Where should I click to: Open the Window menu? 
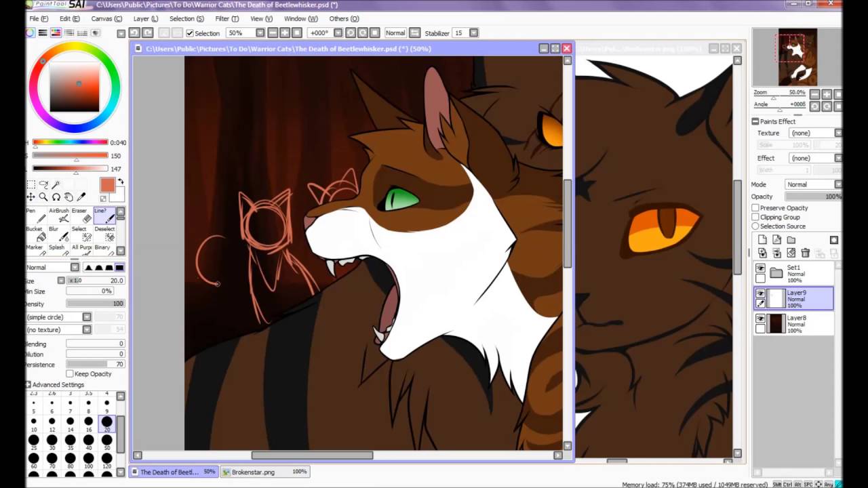[300, 18]
